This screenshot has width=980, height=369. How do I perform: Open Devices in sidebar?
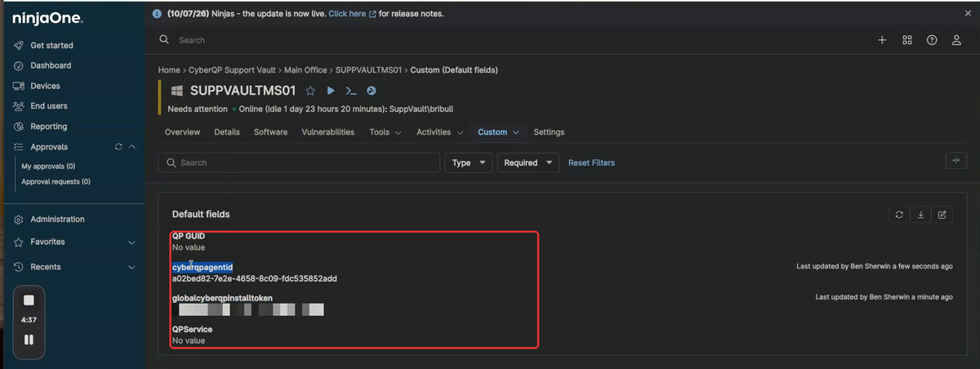pyautogui.click(x=45, y=86)
